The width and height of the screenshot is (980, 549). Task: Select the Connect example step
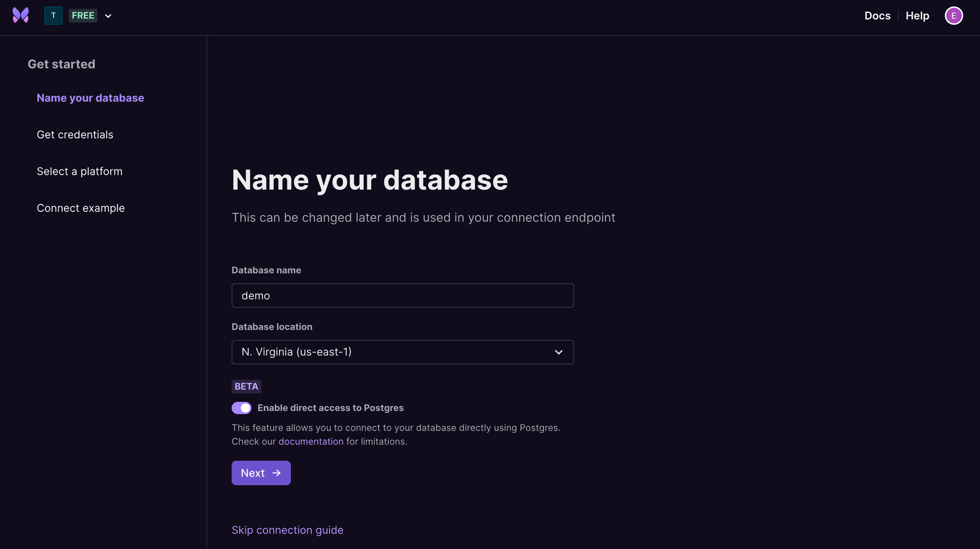pyautogui.click(x=81, y=208)
